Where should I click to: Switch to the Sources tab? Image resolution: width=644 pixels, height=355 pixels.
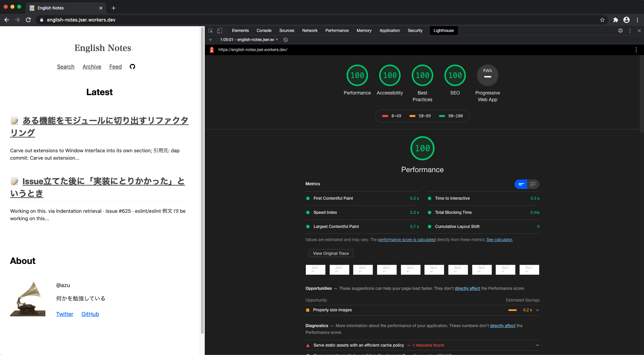[287, 31]
